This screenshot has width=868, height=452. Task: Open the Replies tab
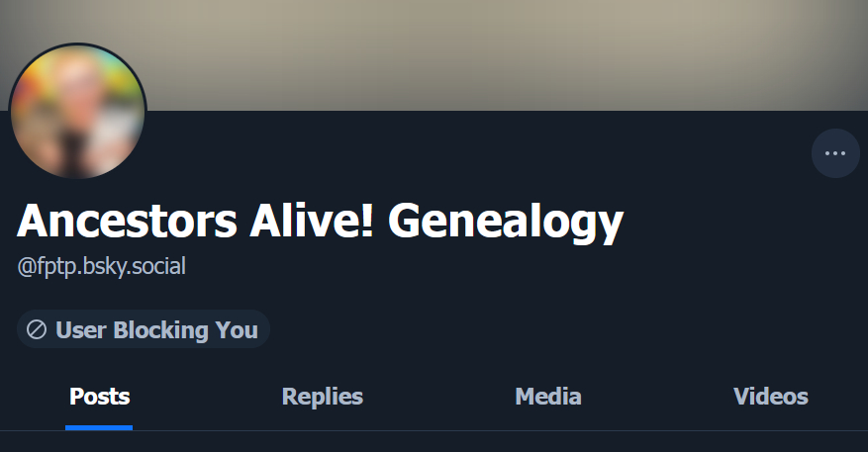click(323, 398)
